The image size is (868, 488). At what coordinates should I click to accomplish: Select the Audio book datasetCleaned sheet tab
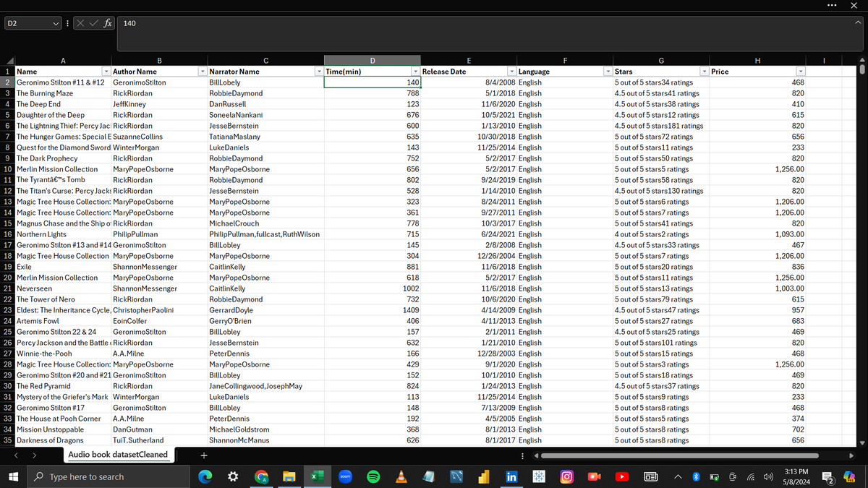pos(118,455)
